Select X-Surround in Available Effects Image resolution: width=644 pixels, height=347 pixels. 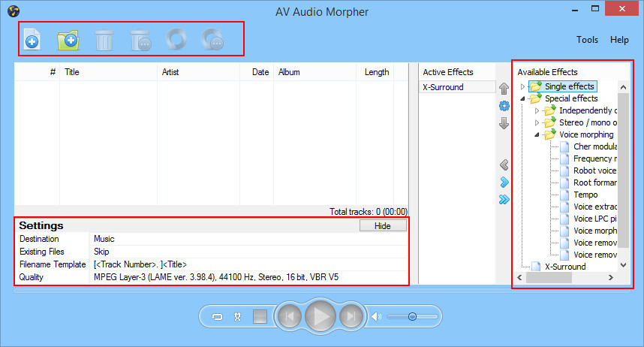point(565,267)
